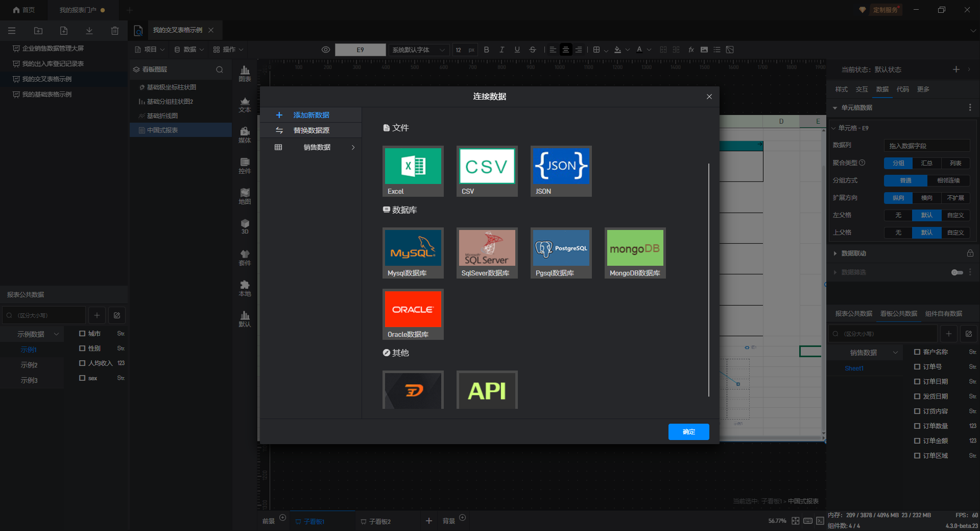Open the 3D component palette
980x531 pixels.
pos(245,227)
